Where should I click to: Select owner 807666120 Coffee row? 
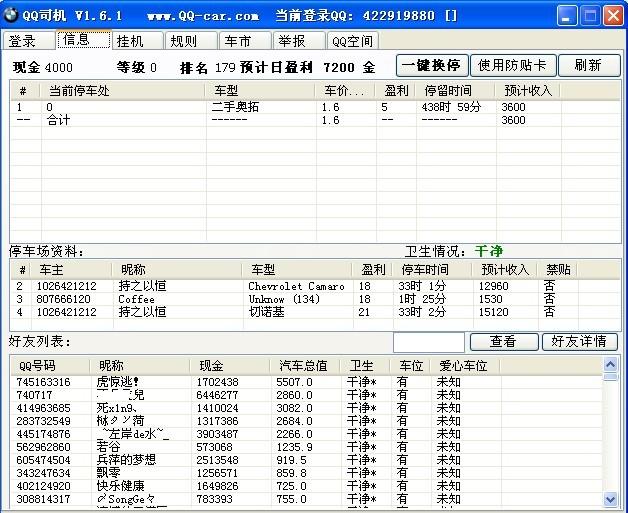[x=315, y=299]
